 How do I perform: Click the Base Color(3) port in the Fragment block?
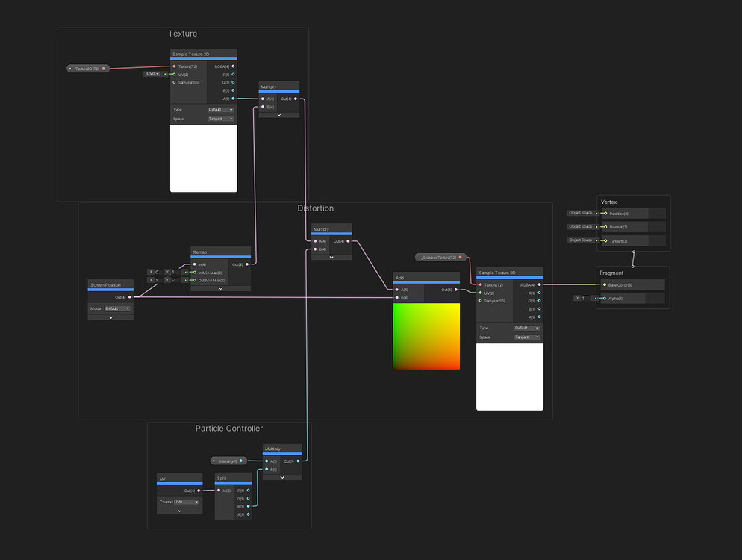(604, 284)
